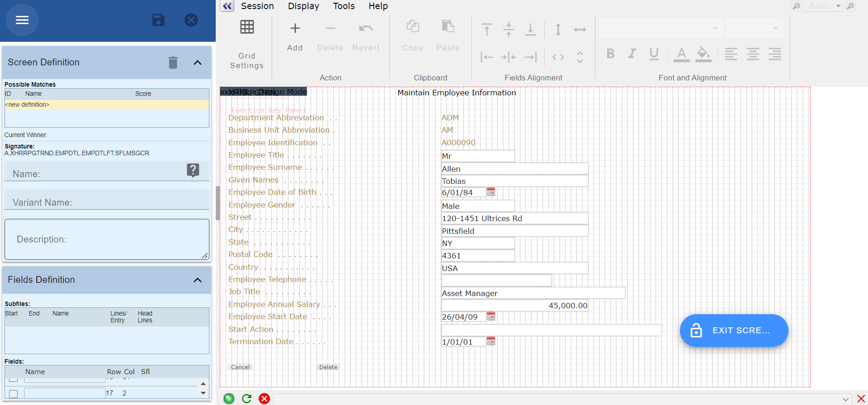Collapse the Fields Definition panel

(x=198, y=280)
